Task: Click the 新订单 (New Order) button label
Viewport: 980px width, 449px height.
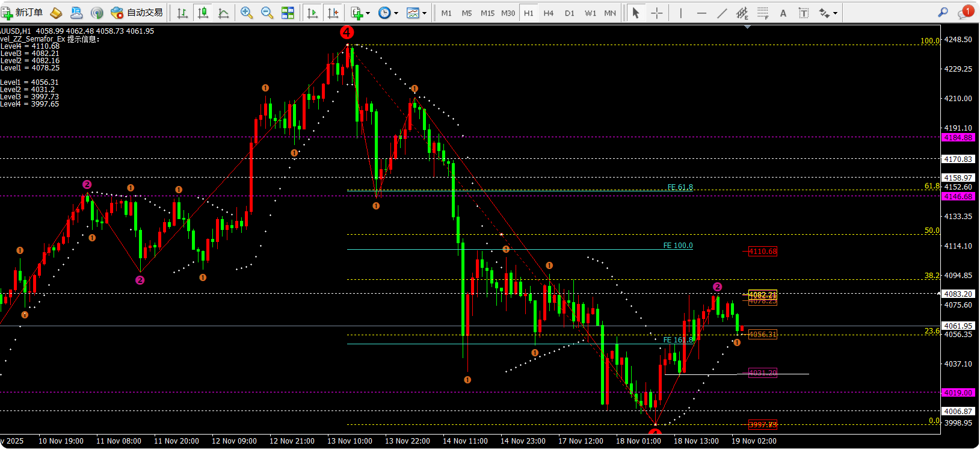Action: click(29, 13)
